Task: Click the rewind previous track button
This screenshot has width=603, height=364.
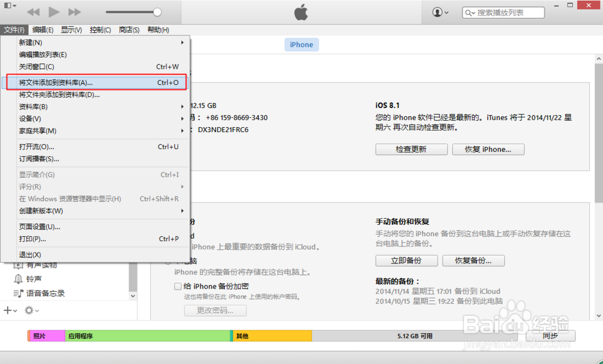Action: pos(33,12)
